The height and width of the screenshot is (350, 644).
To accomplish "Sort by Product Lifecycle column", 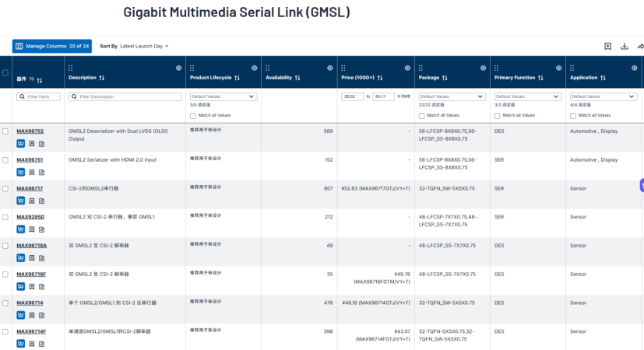I will click(237, 78).
